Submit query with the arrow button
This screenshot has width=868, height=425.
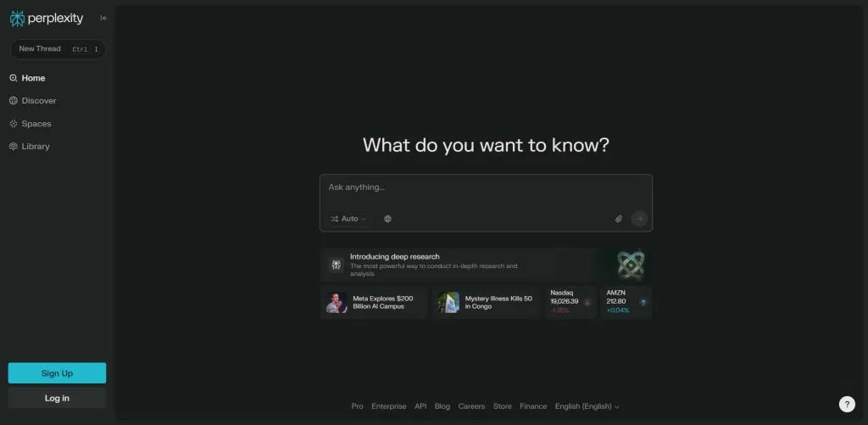[x=639, y=219]
